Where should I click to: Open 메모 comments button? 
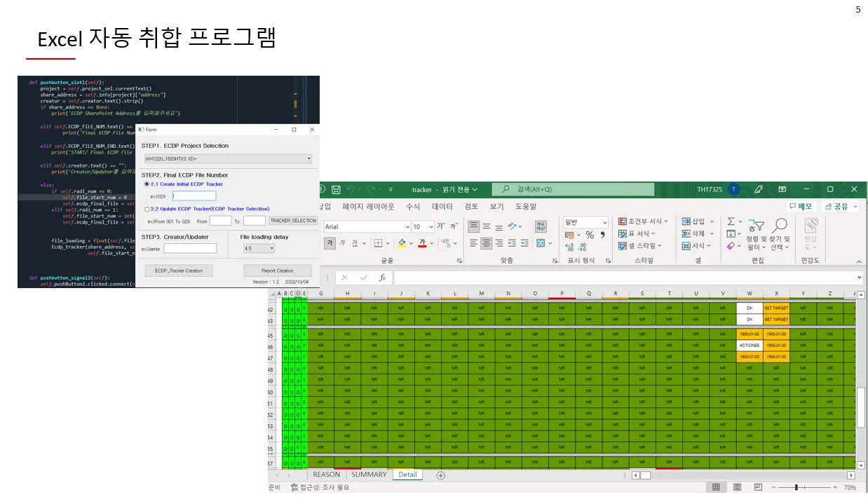(800, 207)
